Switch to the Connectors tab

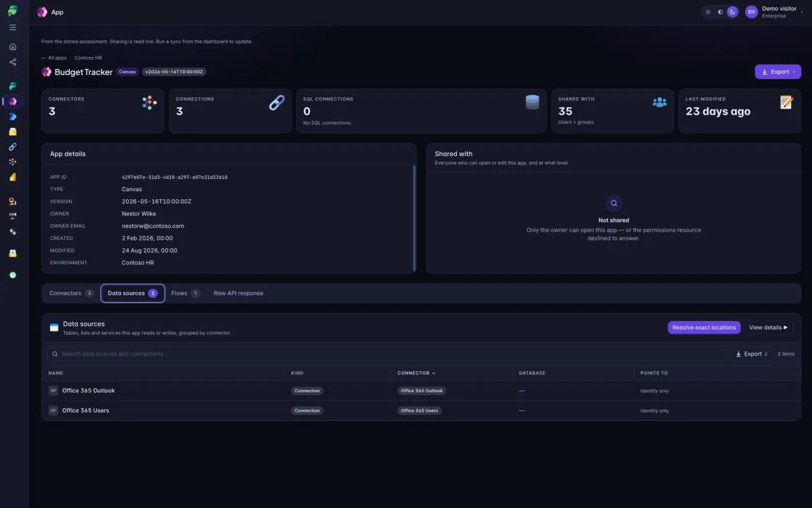(72, 293)
